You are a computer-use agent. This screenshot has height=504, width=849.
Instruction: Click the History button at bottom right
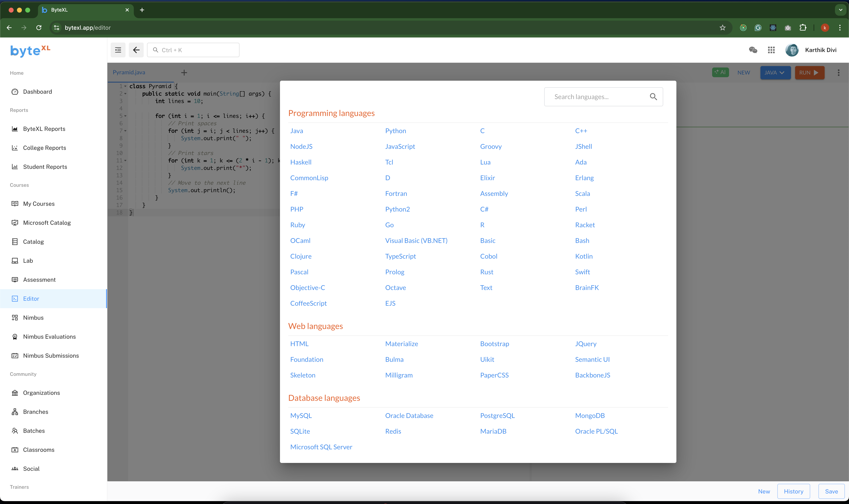794,491
